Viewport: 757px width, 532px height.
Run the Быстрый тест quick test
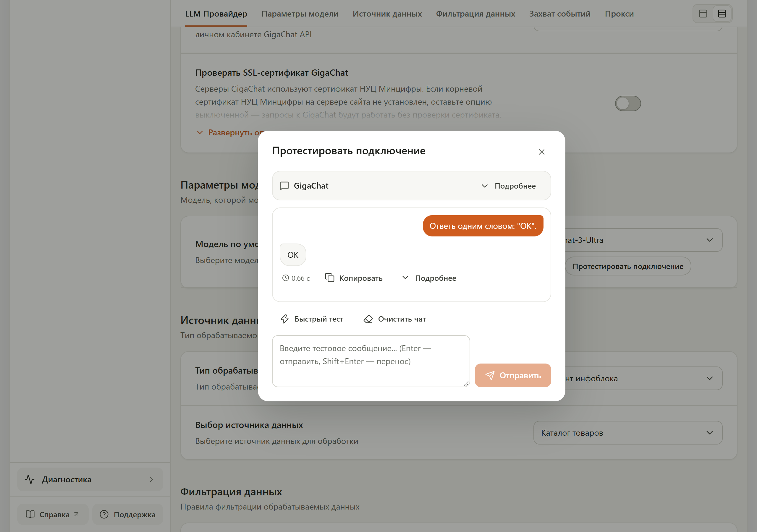click(312, 319)
